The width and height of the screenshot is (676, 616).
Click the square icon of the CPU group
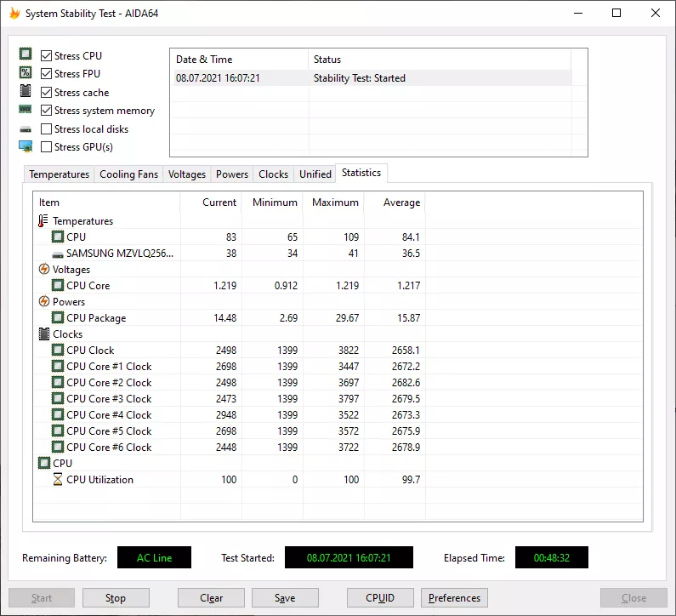click(44, 464)
